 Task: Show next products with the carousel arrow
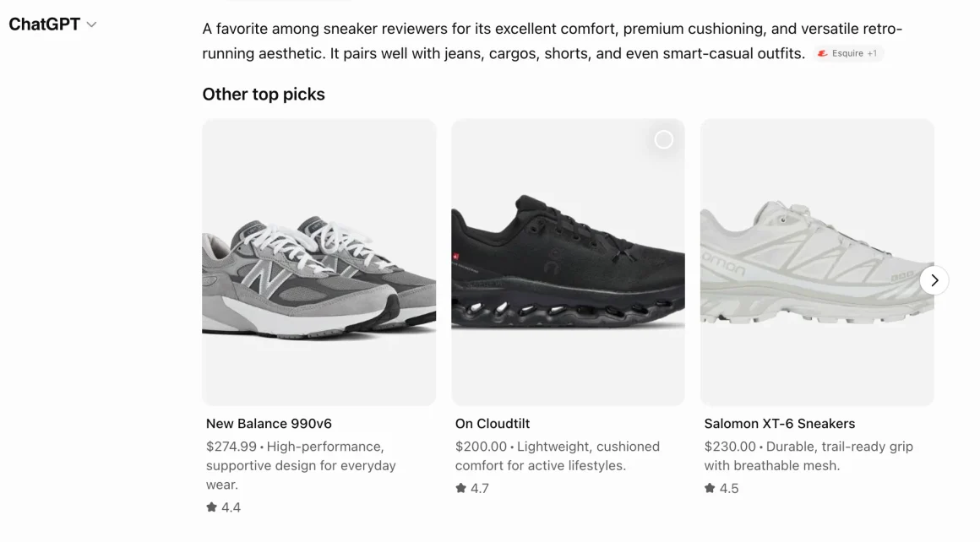(x=934, y=280)
